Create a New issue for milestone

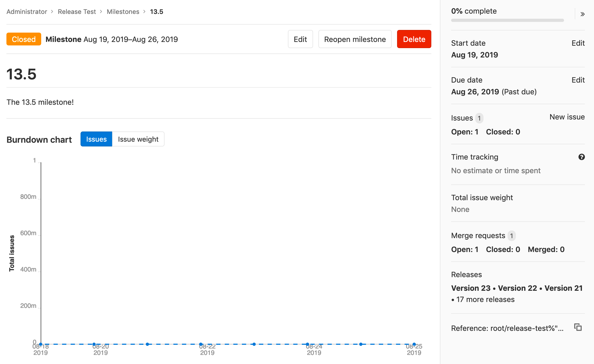567,117
